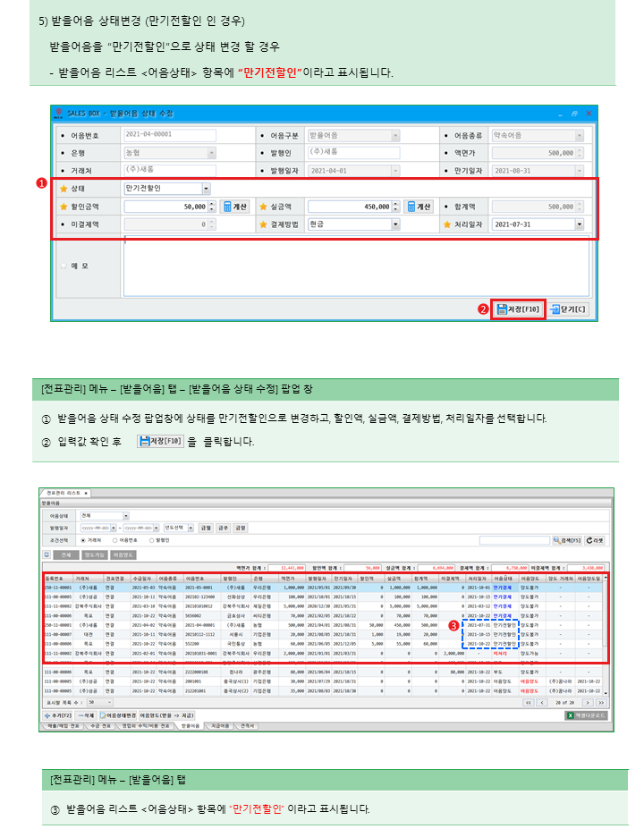The width and height of the screenshot is (644, 829).
Task: Expand the 결제방법 dropdown showing 현금
Action: (395, 224)
